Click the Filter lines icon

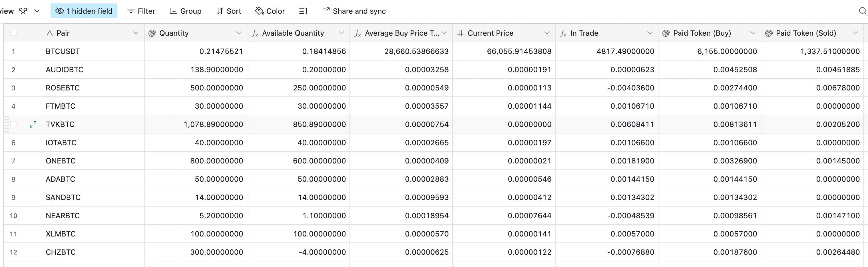pyautogui.click(x=131, y=11)
